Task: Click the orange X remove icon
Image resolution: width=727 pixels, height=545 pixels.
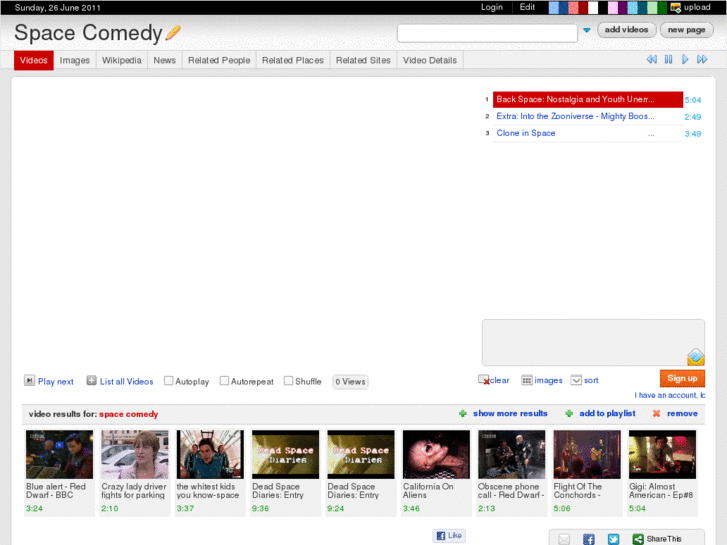Action: [x=657, y=413]
